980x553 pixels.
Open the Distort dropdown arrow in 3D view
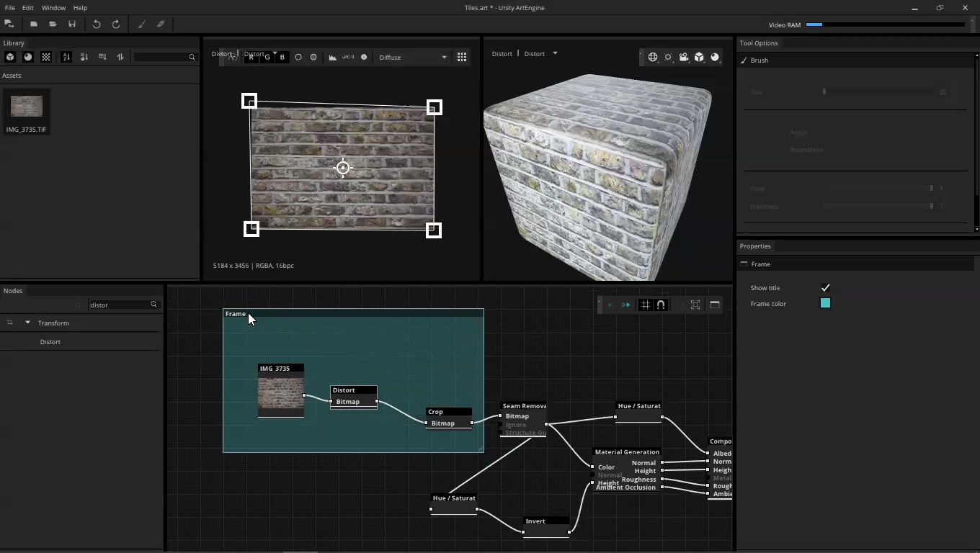tap(555, 53)
